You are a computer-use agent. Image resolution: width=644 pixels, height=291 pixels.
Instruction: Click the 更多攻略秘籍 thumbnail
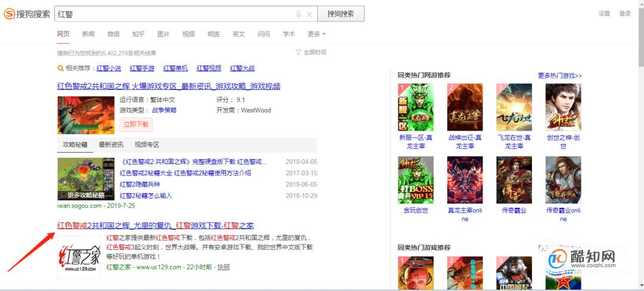click(x=86, y=179)
